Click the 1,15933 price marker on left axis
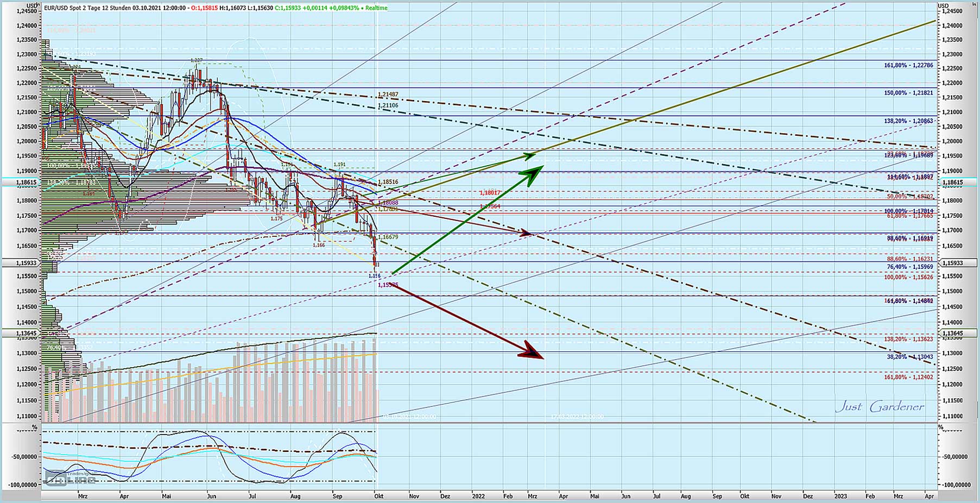The height and width of the screenshot is (503, 980). (20, 263)
